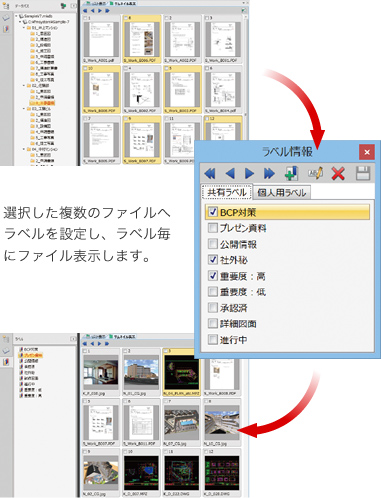Image resolution: width=381 pixels, height=498 pixels.
Task: Switch to リスト表示 tab in tree window
Action: click(x=96, y=3)
